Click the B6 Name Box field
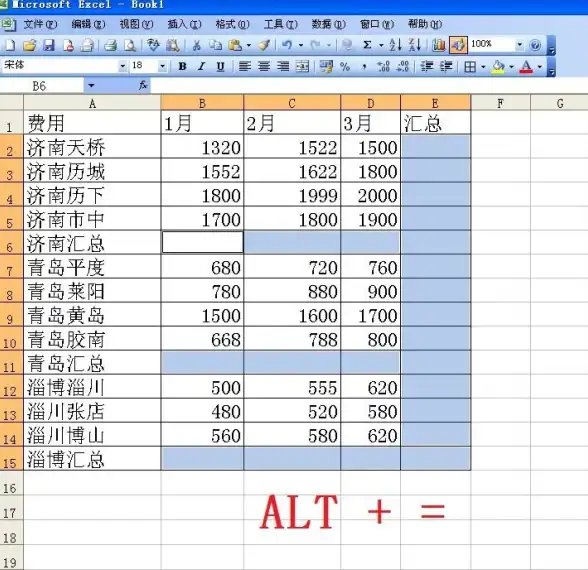Screen dimensions: 588x570 point(41,86)
